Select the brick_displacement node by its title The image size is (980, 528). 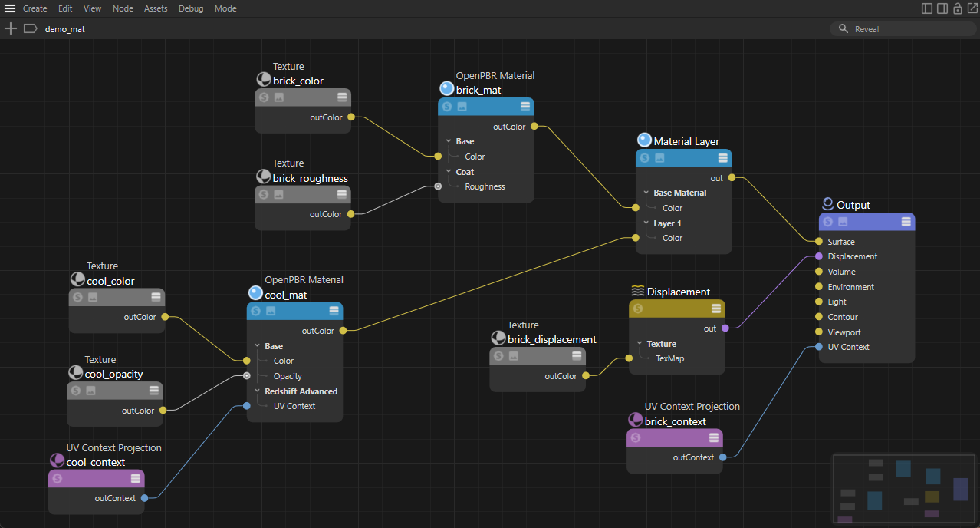coord(551,339)
